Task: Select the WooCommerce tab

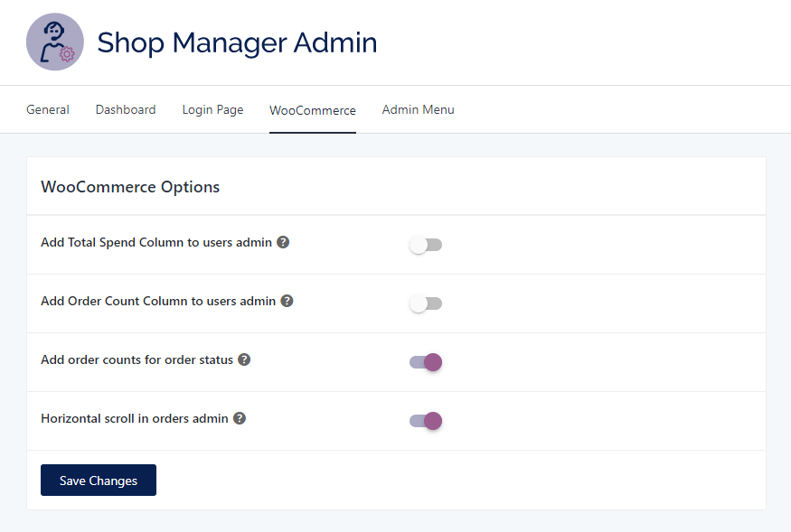Action: point(313,110)
